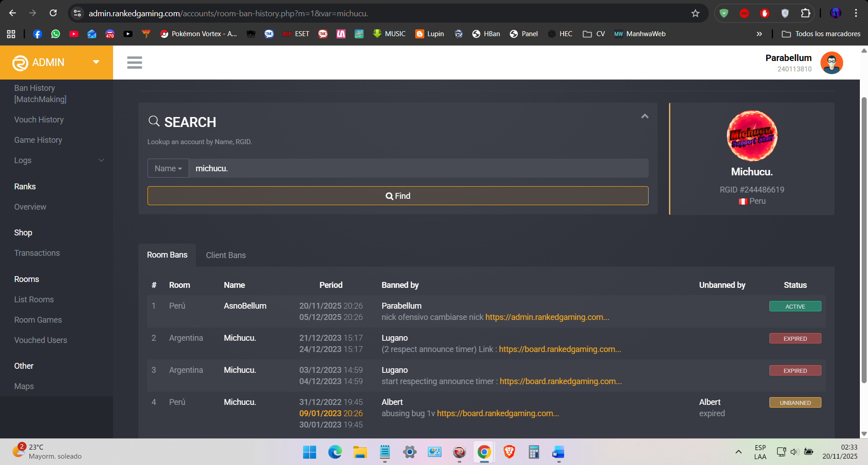Viewport: 868px width, 465px height.
Task: Open the WhatsApp bookmark icon
Action: tap(56, 34)
